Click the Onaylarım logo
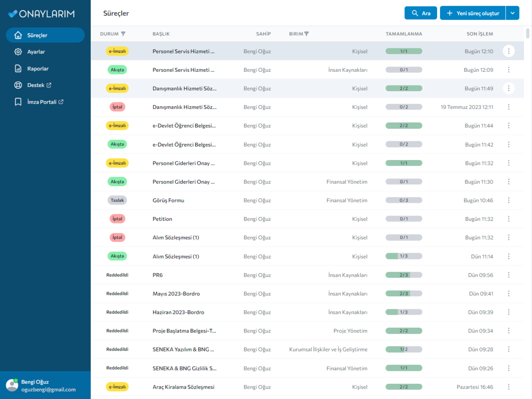Screen dimensions: 532x399 click(42, 14)
